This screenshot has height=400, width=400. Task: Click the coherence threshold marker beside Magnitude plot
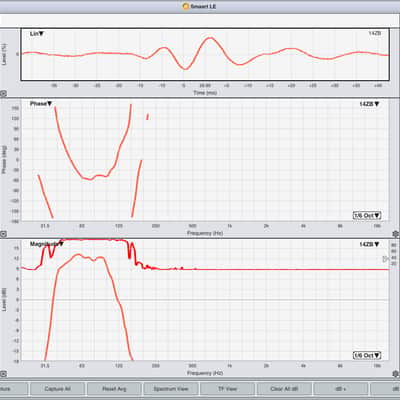pos(386,259)
